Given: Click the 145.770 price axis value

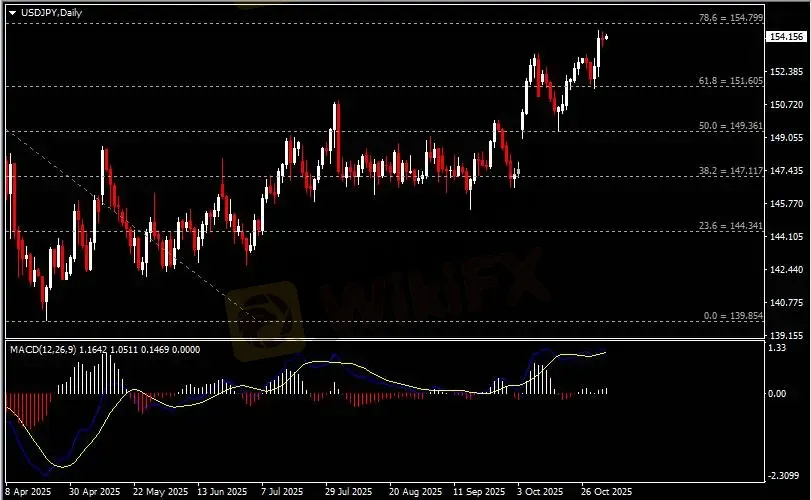Looking at the screenshot, I should pos(786,204).
